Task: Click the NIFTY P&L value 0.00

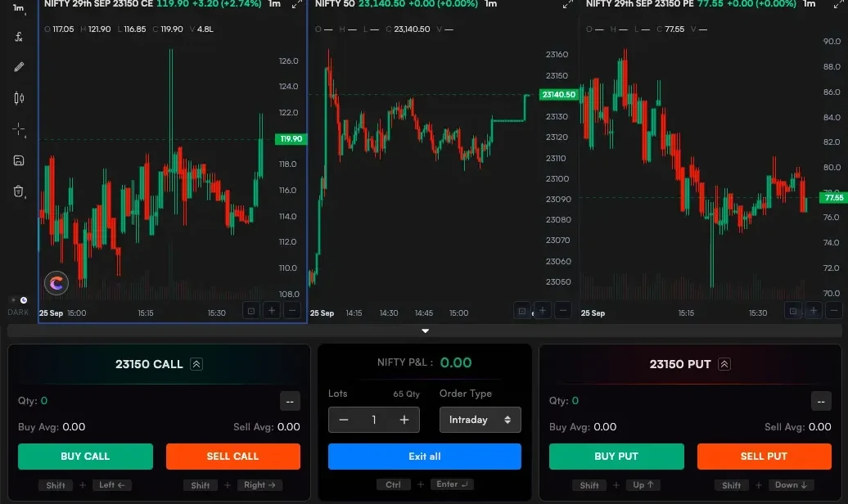Action: point(456,362)
